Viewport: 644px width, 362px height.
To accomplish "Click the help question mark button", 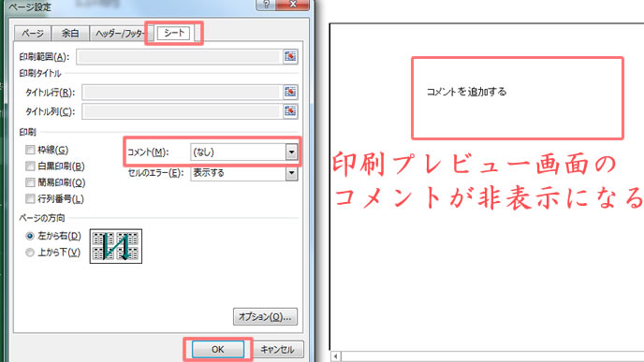I will point(266,5).
